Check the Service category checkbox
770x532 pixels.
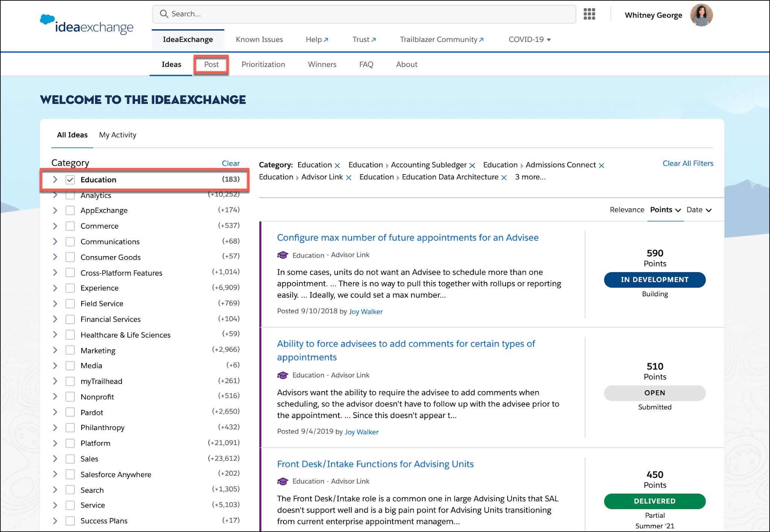coord(70,505)
